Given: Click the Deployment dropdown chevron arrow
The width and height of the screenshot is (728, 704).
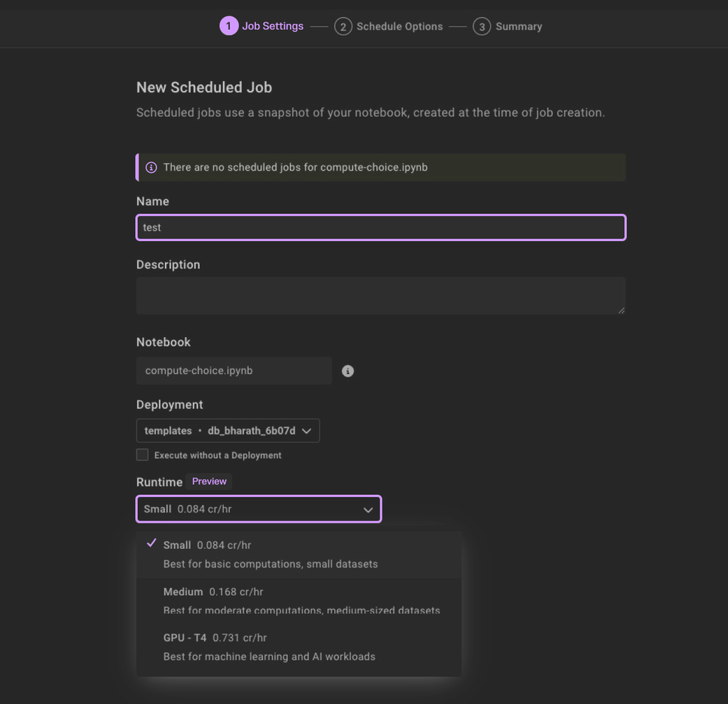Looking at the screenshot, I should pyautogui.click(x=306, y=431).
